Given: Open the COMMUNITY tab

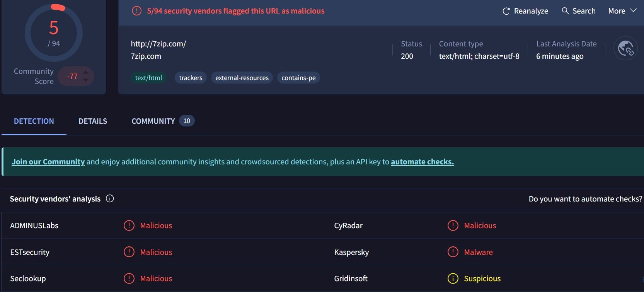Looking at the screenshot, I should click(153, 121).
